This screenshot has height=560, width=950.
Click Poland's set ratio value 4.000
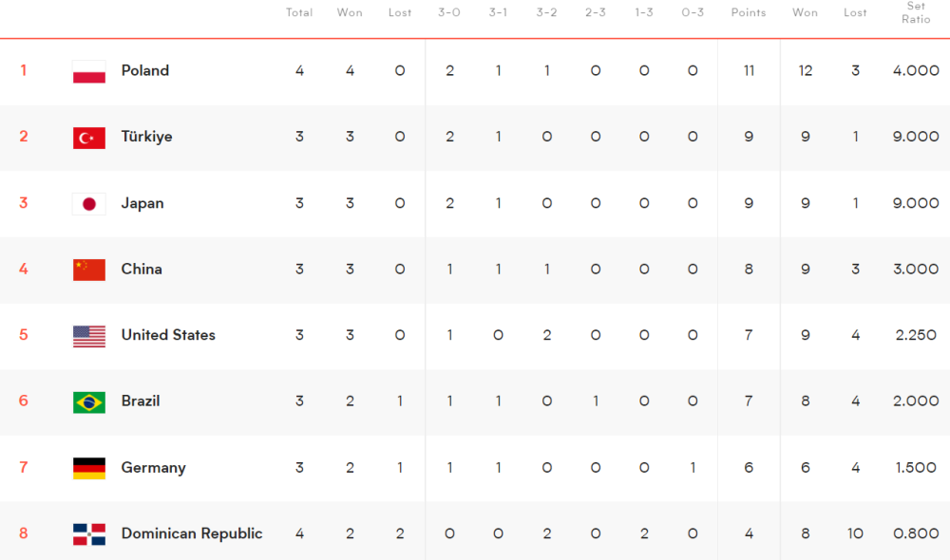916,70
